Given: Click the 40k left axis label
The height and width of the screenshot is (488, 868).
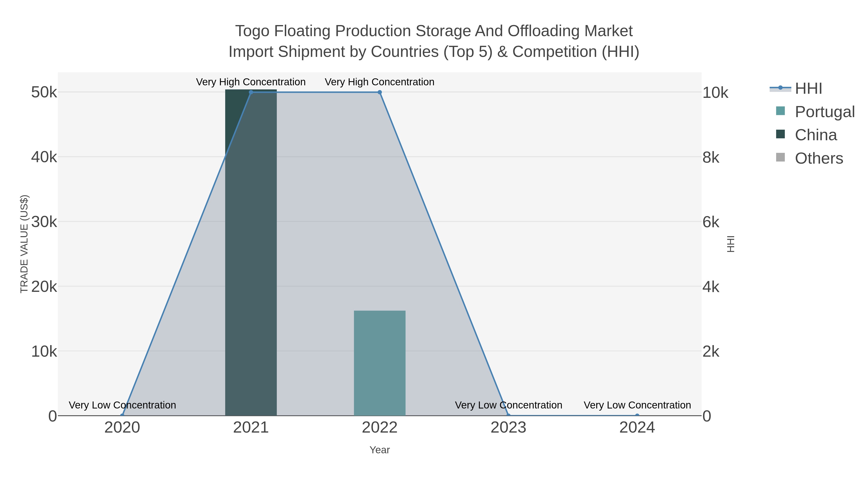Looking at the screenshot, I should (x=44, y=157).
